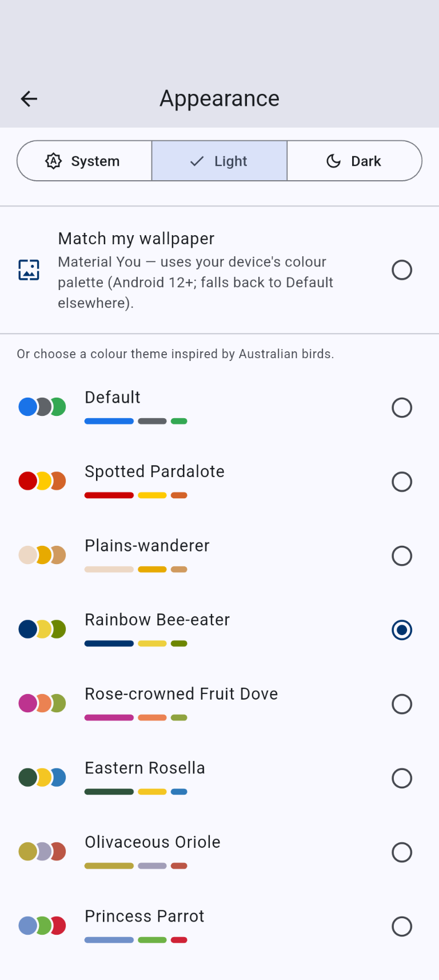Image resolution: width=439 pixels, height=980 pixels.
Task: Click the Dark mode moon icon
Action: coord(333,161)
